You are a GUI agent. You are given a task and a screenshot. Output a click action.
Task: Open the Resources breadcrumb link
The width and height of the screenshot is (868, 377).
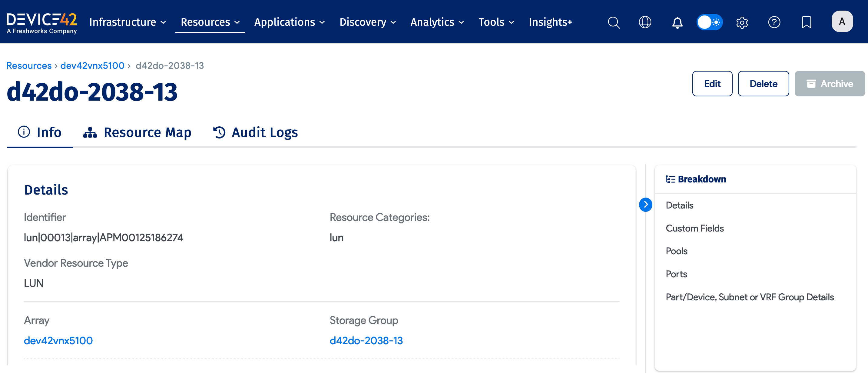pos(29,65)
